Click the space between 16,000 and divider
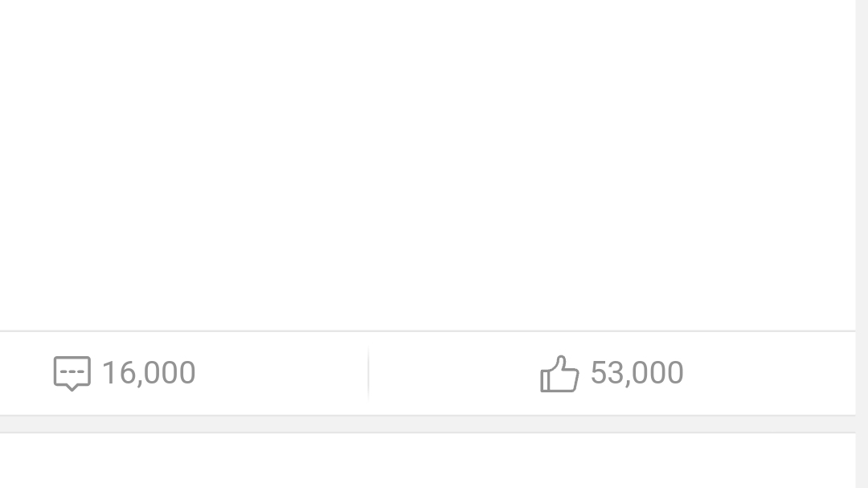The image size is (868, 488). 281,373
